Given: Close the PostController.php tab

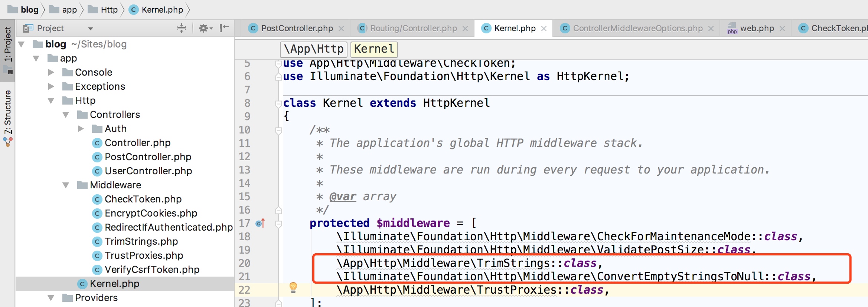Looking at the screenshot, I should [341, 29].
